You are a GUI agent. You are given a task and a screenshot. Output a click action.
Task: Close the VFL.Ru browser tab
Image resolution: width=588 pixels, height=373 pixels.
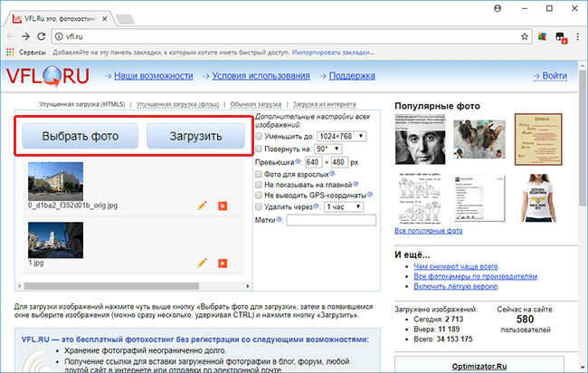[105, 18]
